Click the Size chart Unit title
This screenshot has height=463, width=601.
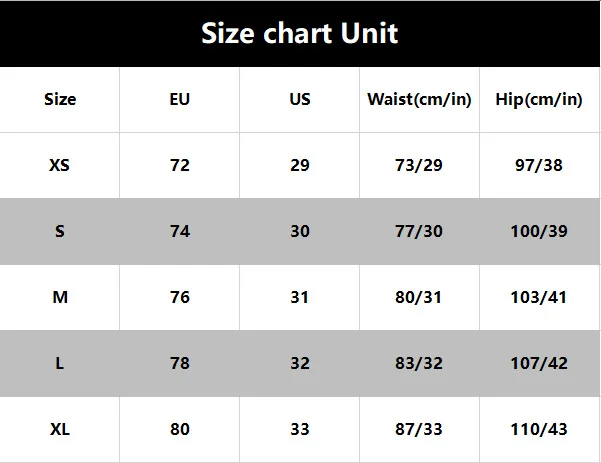coord(300,33)
